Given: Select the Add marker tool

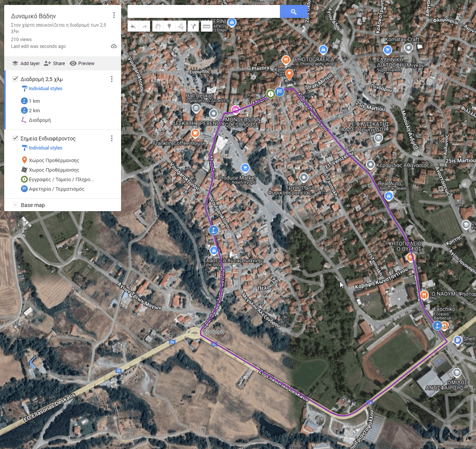Looking at the screenshot, I should 169,26.
